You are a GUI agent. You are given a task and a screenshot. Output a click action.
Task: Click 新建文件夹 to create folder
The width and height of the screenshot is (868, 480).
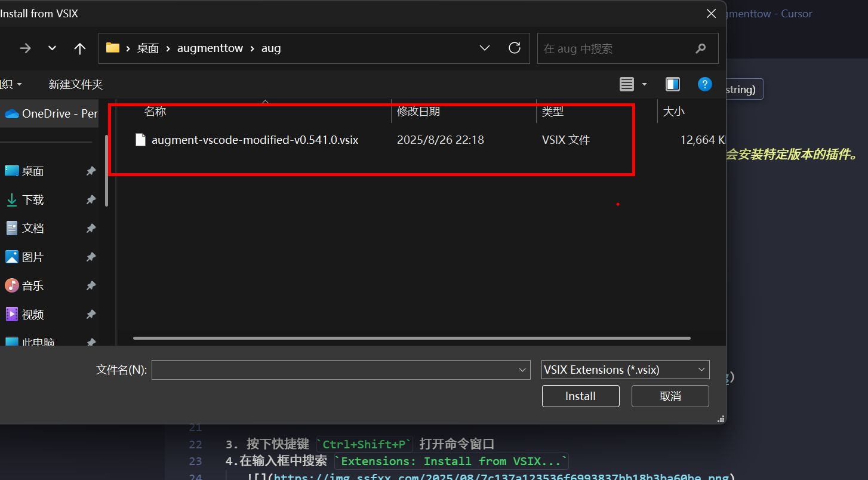[x=76, y=85]
